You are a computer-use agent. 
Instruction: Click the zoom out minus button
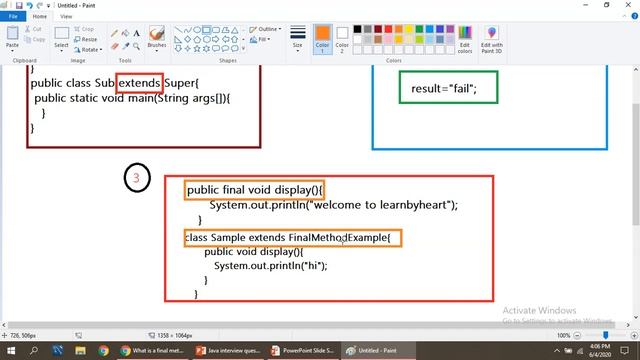[x=577, y=336]
